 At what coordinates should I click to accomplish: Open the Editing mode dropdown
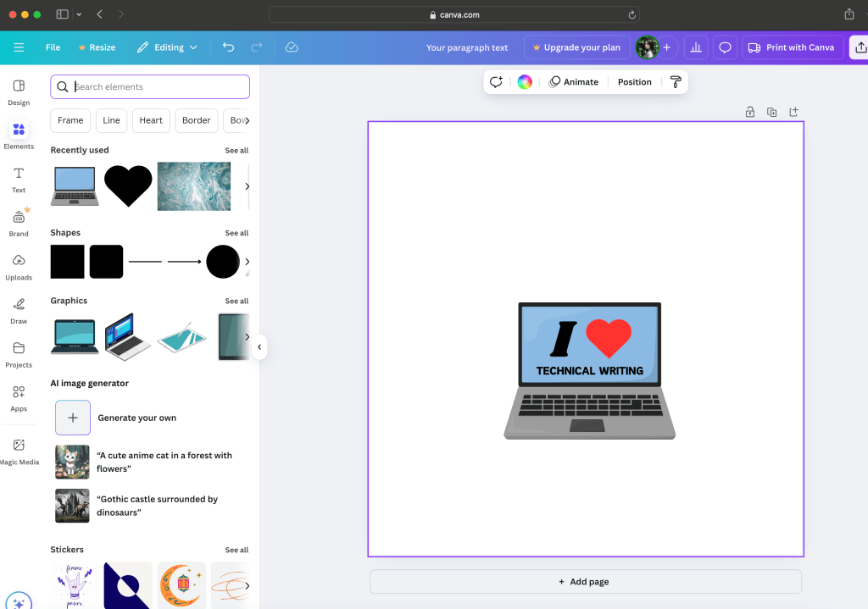coord(167,47)
